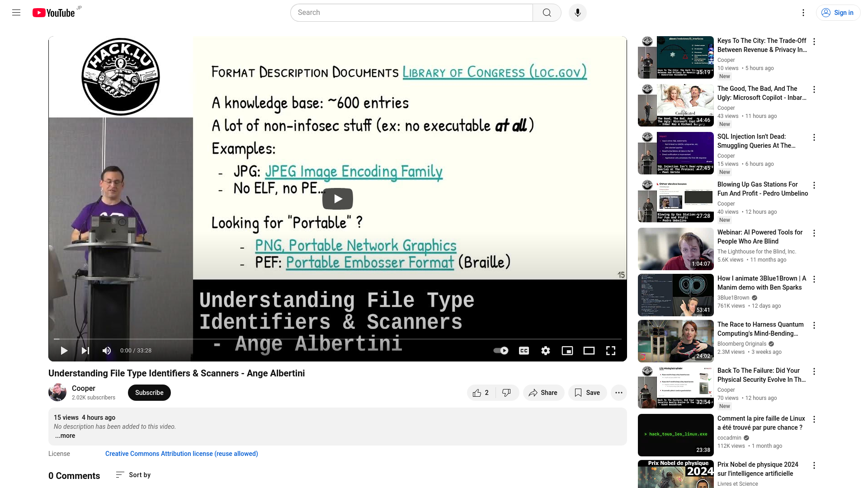Share this video
This screenshot has height=488, width=868.
(x=543, y=393)
